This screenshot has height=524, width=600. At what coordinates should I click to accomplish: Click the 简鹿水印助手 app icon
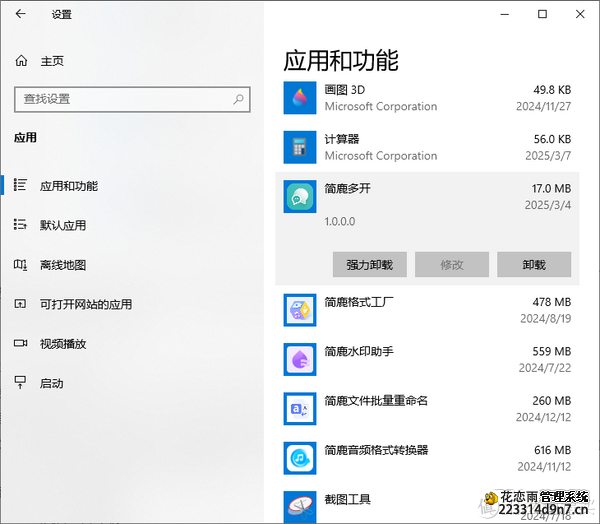300,359
